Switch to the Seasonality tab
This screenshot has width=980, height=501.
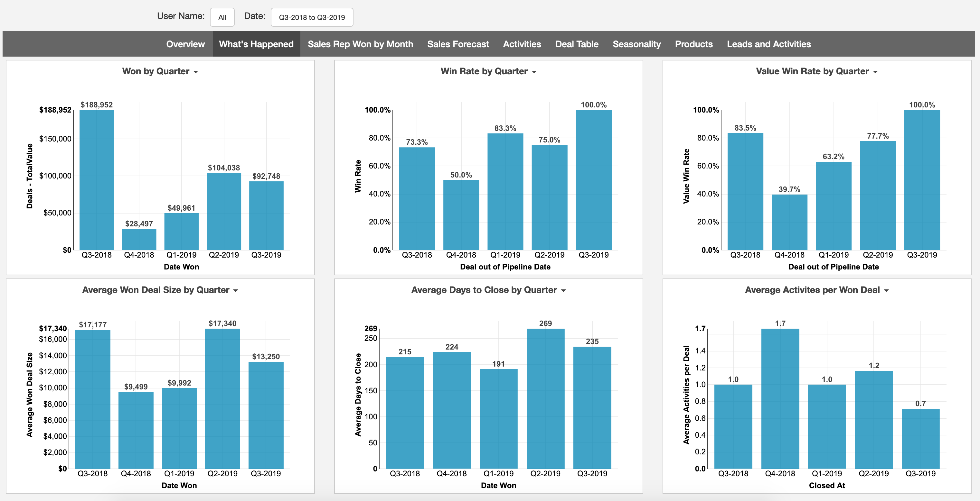pos(636,44)
